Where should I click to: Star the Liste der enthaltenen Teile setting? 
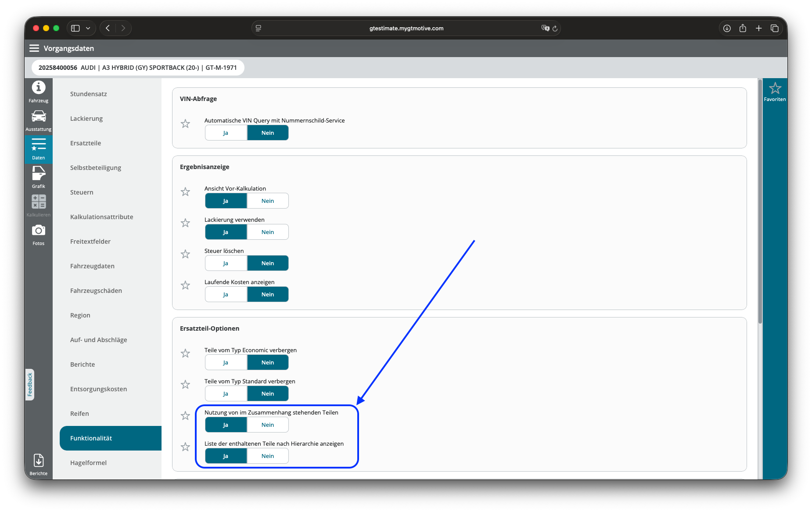pos(186,447)
